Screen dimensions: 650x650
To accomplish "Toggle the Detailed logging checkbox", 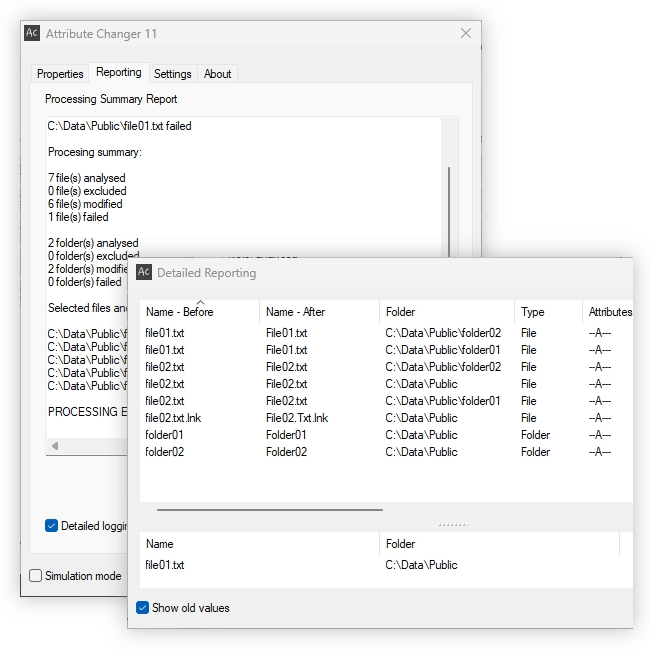I will [x=51, y=526].
